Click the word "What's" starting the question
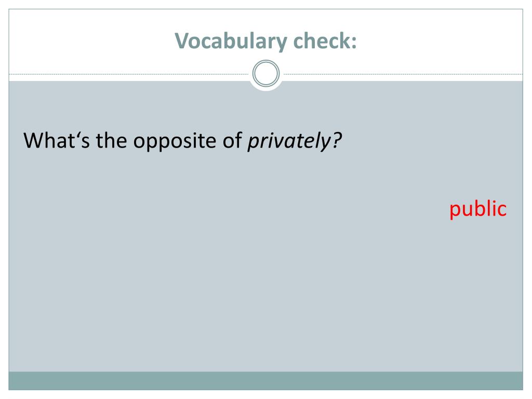This screenshot has width=532, height=399. tap(57, 140)
